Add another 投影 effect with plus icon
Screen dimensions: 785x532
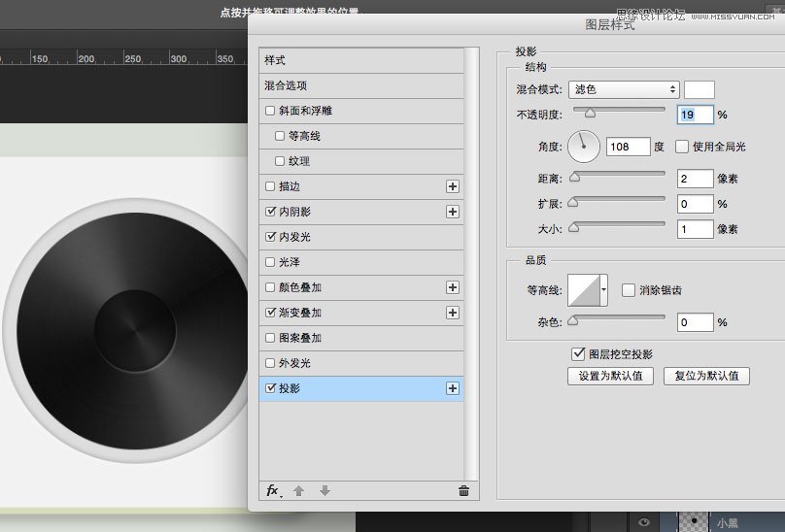453,388
